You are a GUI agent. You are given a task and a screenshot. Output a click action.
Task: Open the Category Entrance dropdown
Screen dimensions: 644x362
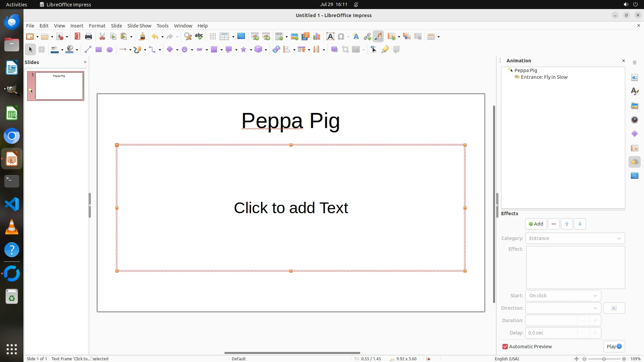tap(575, 238)
